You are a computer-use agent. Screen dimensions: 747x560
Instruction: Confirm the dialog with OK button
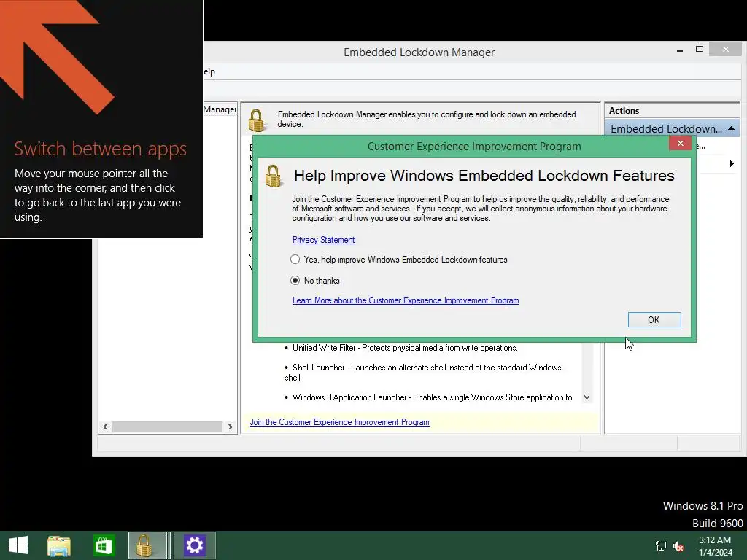pos(654,320)
